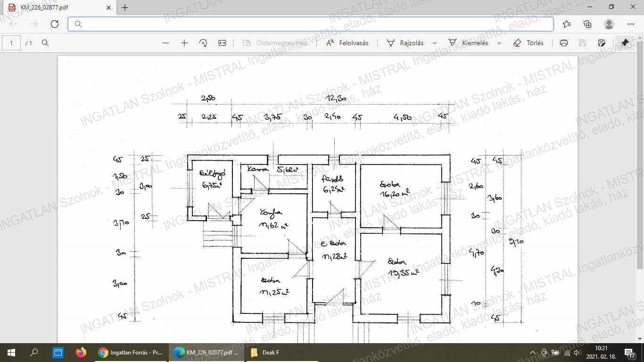Open the Favorites star icon
Image resolution: width=644 pixels, height=362 pixels.
coord(567,24)
